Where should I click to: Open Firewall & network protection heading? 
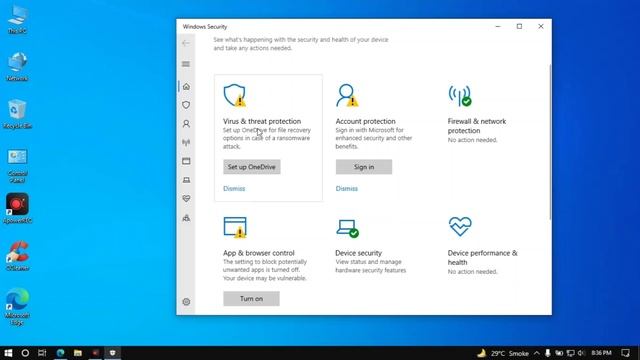click(x=477, y=126)
